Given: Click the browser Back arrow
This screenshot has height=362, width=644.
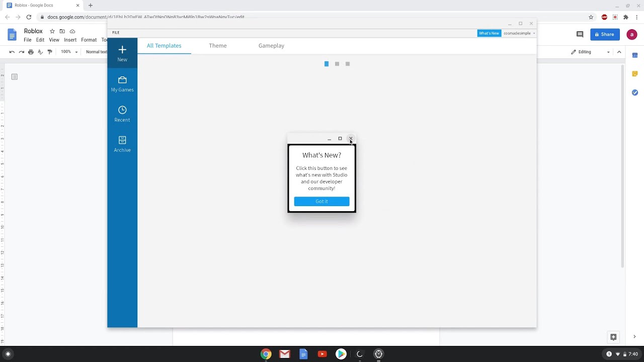Looking at the screenshot, I should (7, 17).
